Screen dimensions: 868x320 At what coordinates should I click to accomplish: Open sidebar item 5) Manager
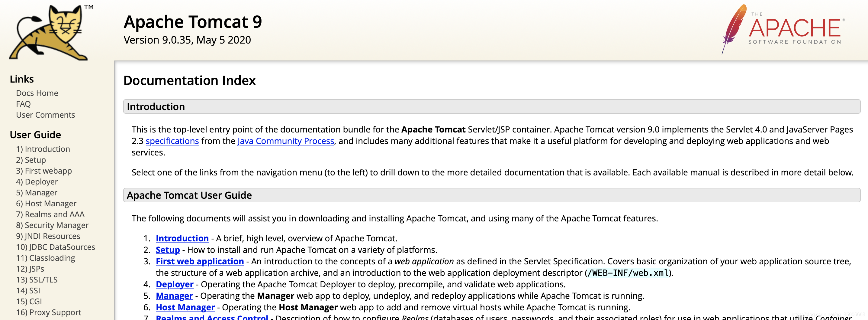37,192
